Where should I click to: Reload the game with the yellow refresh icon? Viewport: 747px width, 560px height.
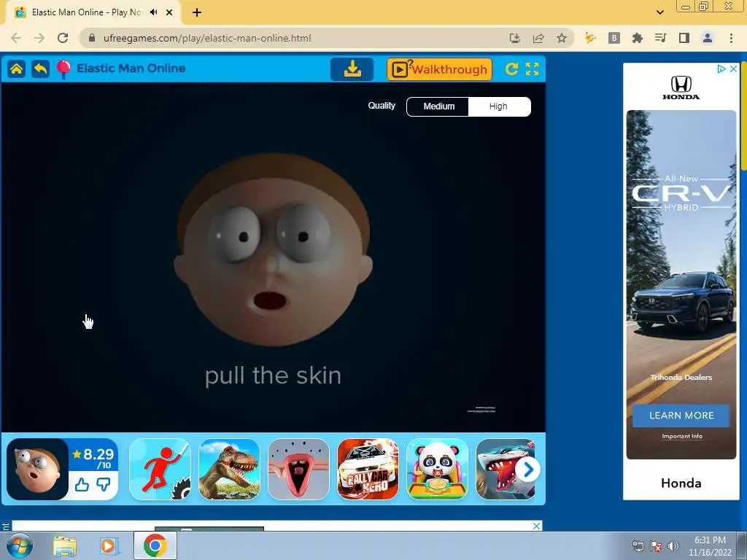click(511, 69)
